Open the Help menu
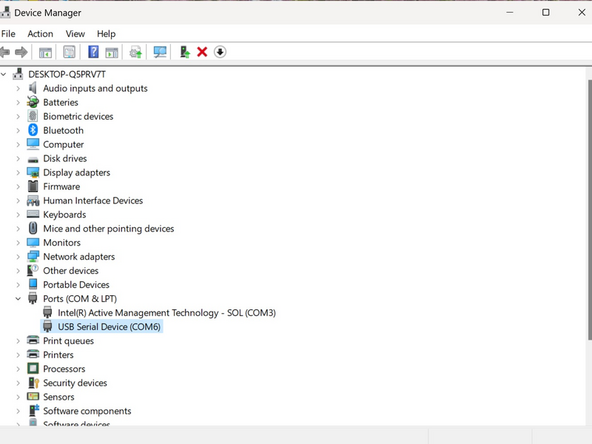Viewport: 592px width, 444px height. tap(106, 34)
